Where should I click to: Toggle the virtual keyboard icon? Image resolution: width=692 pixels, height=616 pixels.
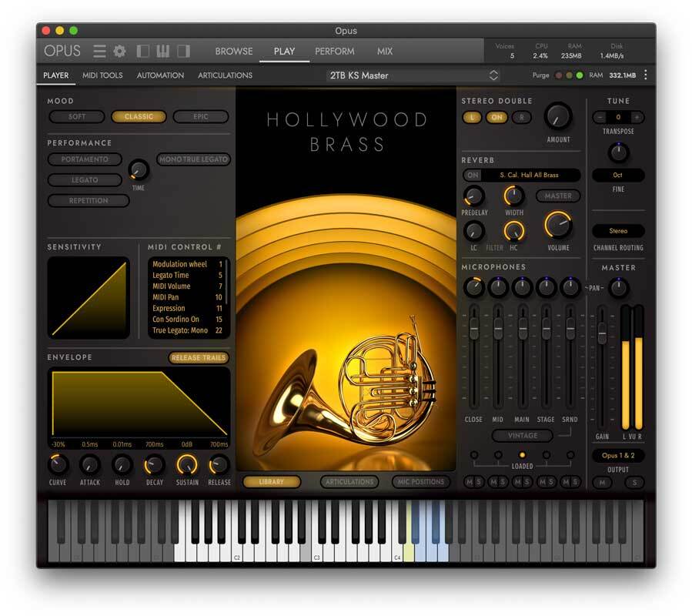point(163,52)
